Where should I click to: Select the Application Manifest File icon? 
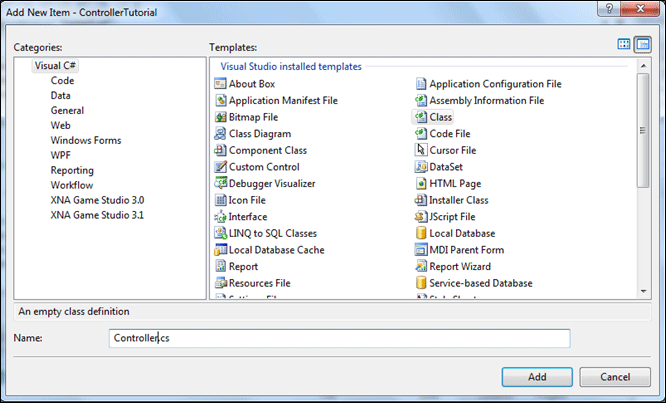(x=220, y=100)
